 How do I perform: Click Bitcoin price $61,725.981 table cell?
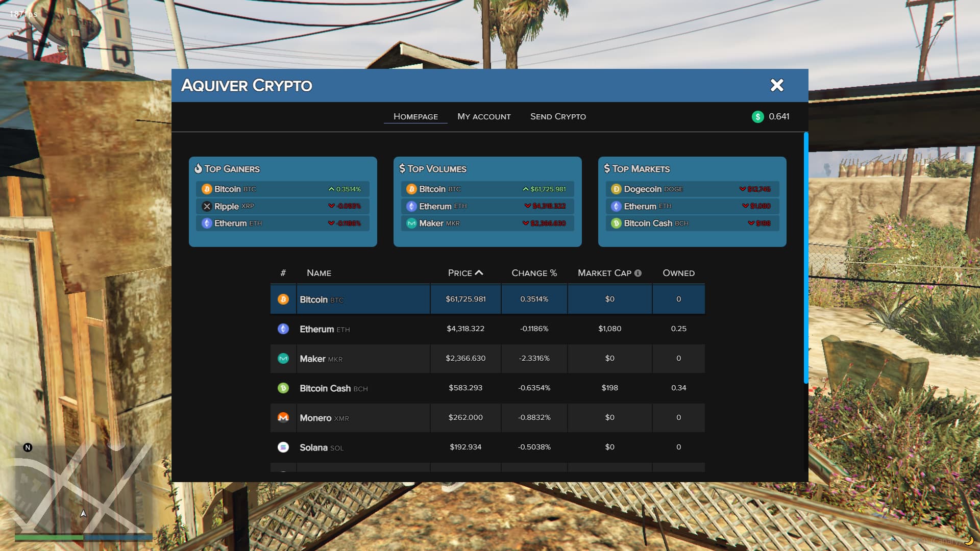465,299
